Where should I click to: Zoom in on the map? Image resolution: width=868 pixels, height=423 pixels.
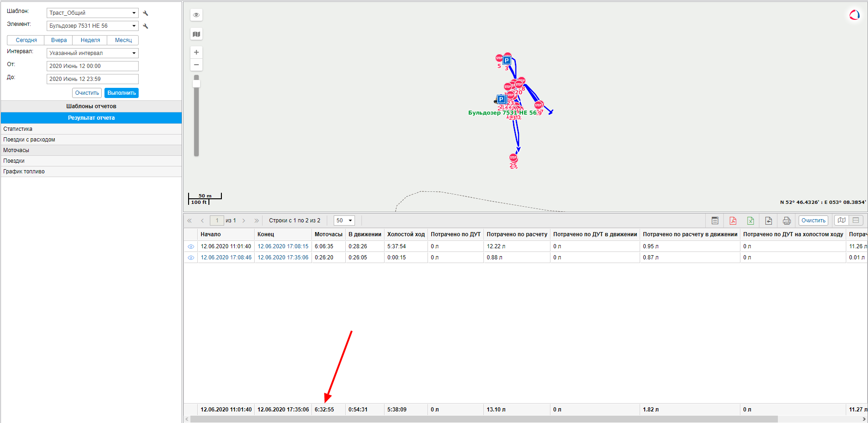(196, 52)
